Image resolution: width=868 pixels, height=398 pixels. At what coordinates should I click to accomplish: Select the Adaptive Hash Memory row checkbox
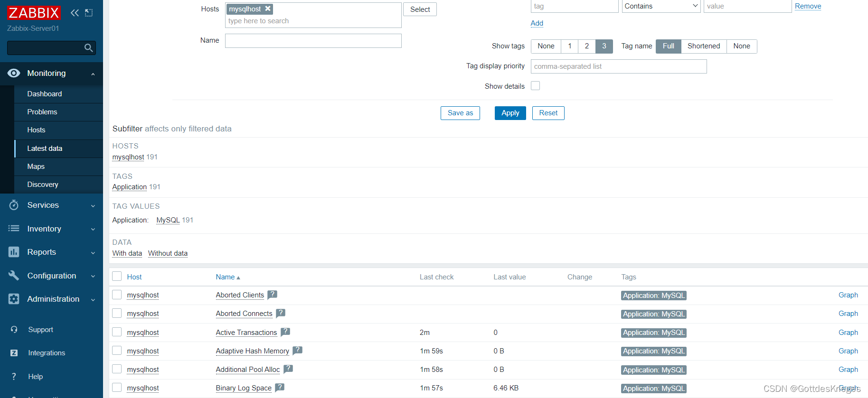[117, 351]
